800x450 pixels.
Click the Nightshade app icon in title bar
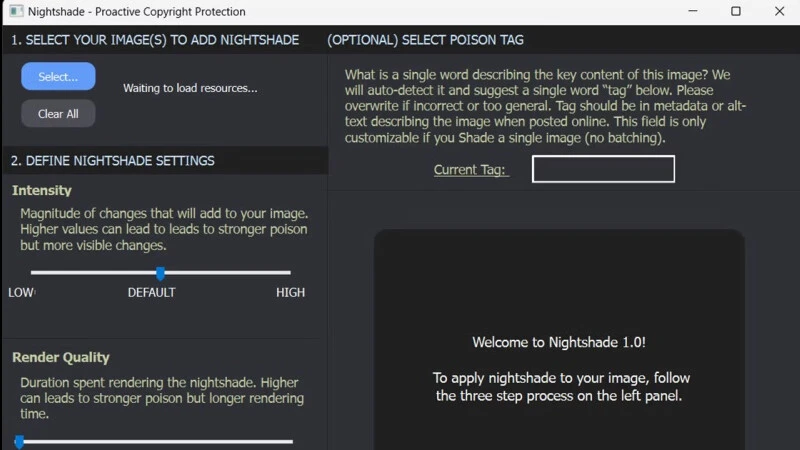tap(16, 12)
